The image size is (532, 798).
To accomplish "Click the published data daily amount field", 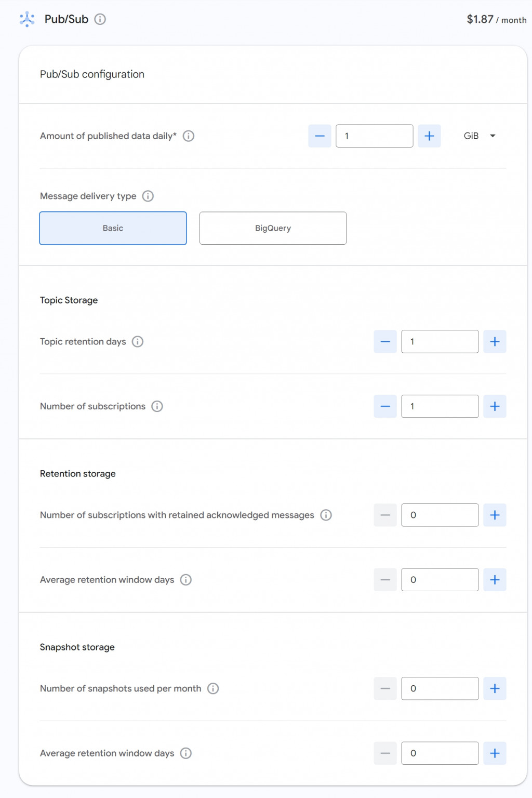I will (x=374, y=136).
